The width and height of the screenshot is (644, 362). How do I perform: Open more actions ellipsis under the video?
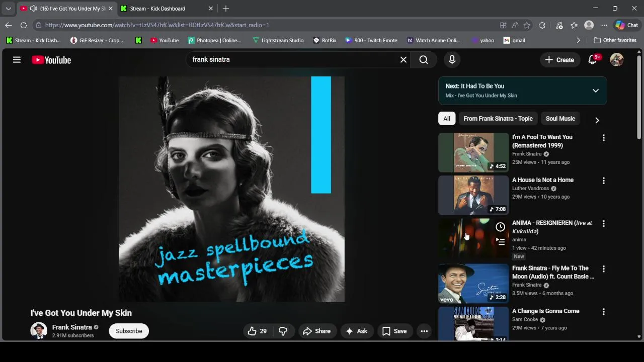(x=424, y=331)
